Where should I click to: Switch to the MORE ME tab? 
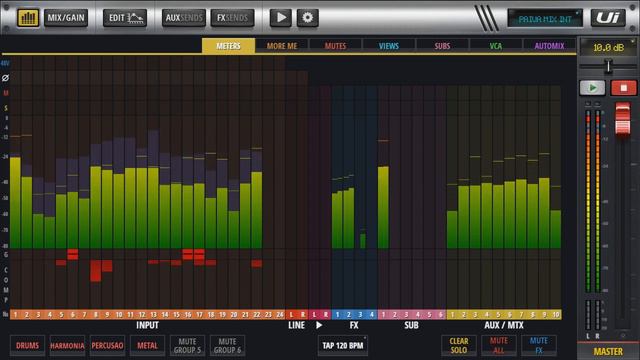pyautogui.click(x=282, y=46)
